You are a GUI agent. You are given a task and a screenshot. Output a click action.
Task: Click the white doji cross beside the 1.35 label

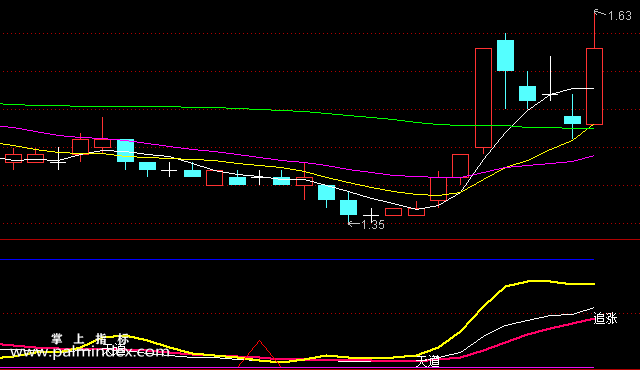pyautogui.click(x=371, y=215)
